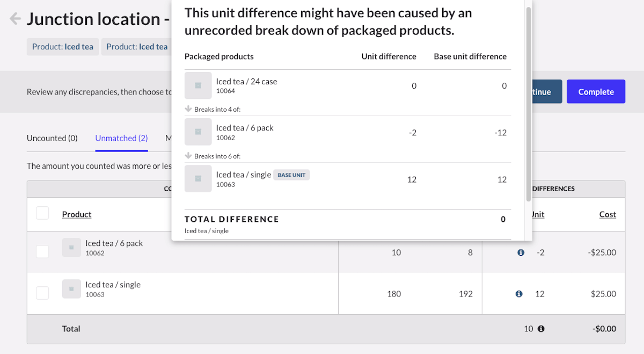644x354 pixels.
Task: Click the BASE UNIT badge in popup
Action: [291, 175]
